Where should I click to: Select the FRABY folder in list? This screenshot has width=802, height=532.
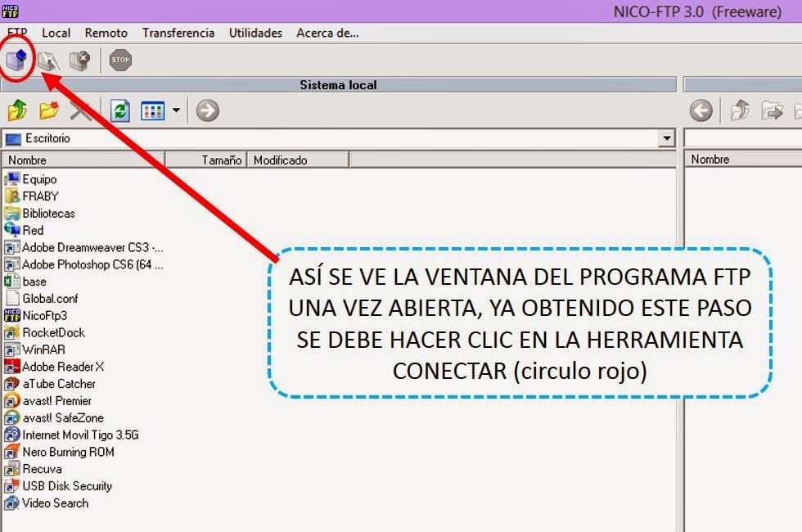(40, 196)
